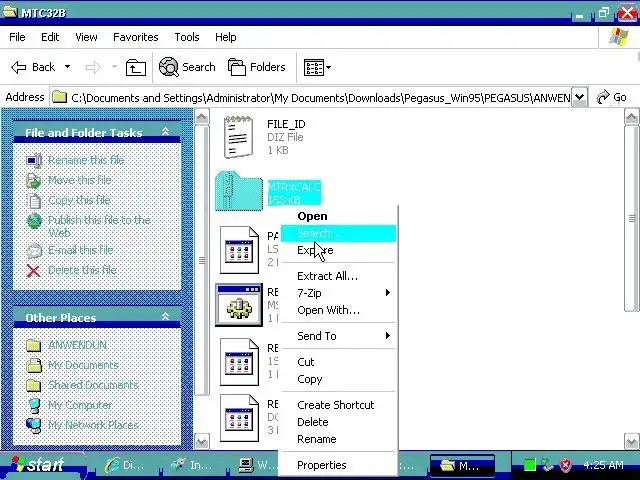The width and height of the screenshot is (640, 480).
Task: Choose Rename from the context menu
Action: pos(338,439)
